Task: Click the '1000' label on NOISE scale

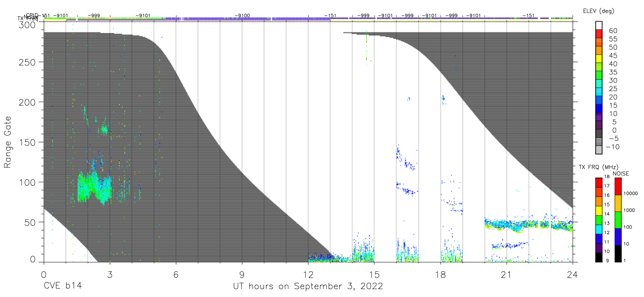Action: coord(629,211)
